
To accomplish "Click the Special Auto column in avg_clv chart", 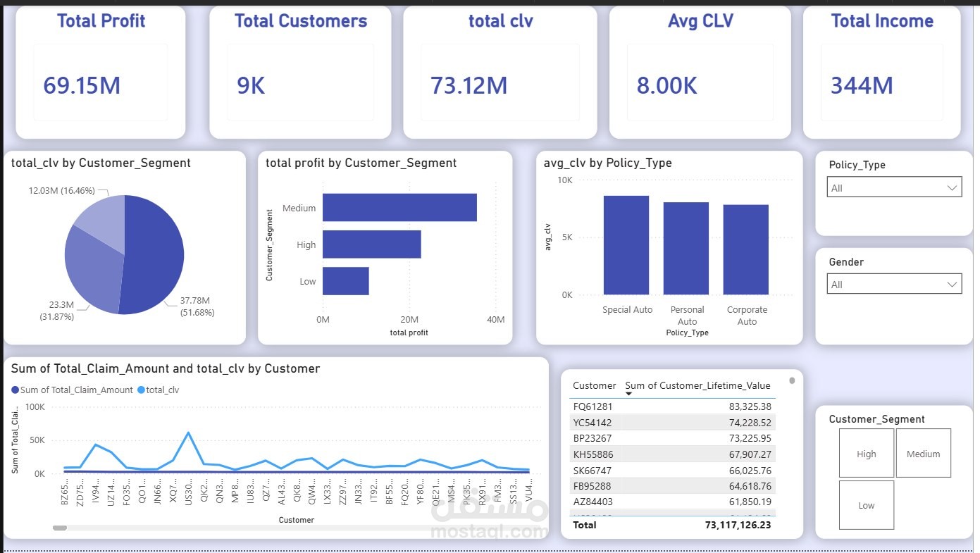I will click(626, 245).
